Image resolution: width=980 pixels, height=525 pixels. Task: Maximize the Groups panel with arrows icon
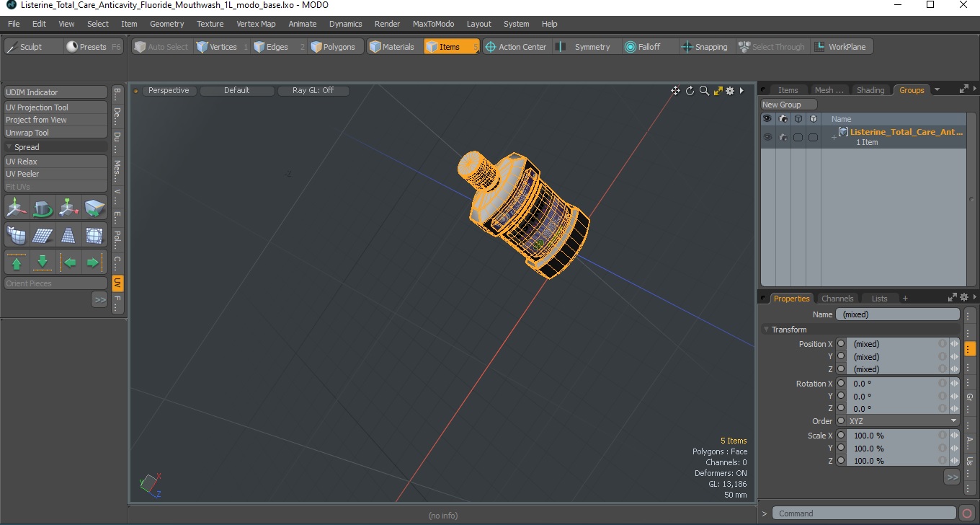[x=964, y=89]
